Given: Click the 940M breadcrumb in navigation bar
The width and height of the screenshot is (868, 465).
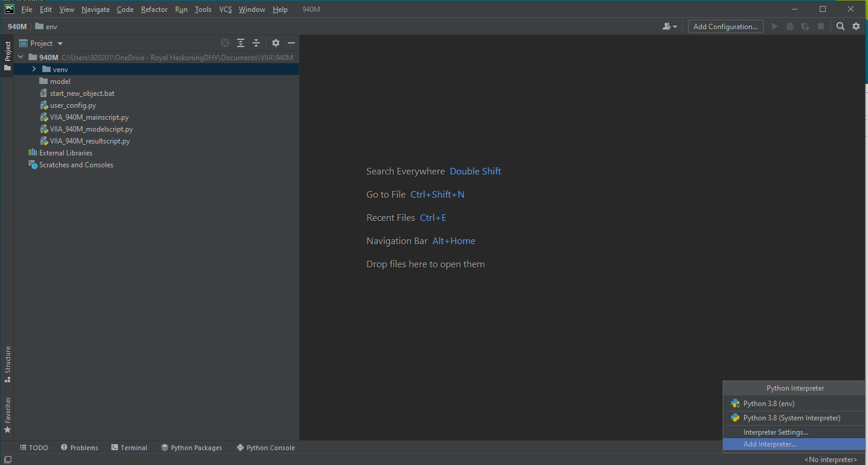Looking at the screenshot, I should pos(17,26).
